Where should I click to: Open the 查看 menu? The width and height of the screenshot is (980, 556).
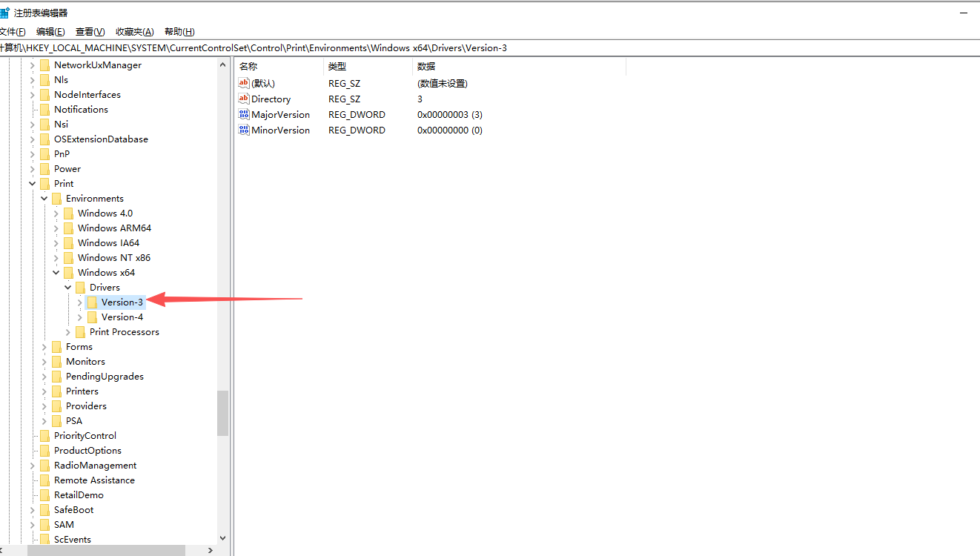(89, 31)
